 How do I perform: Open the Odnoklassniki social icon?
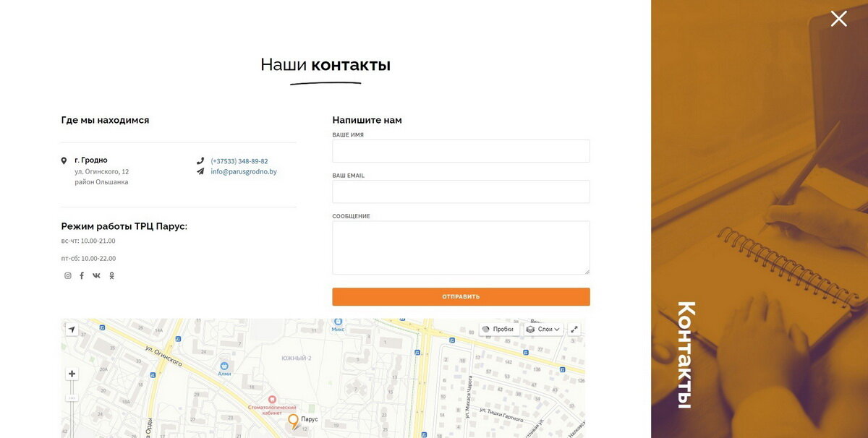point(111,275)
